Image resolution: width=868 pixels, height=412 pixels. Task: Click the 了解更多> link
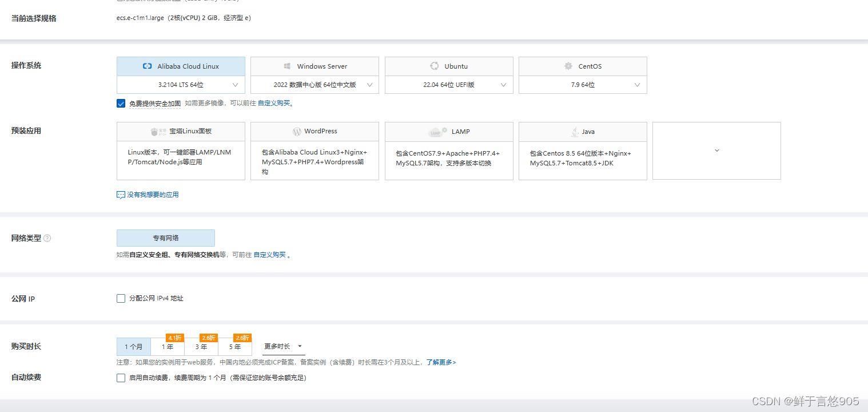click(x=441, y=362)
